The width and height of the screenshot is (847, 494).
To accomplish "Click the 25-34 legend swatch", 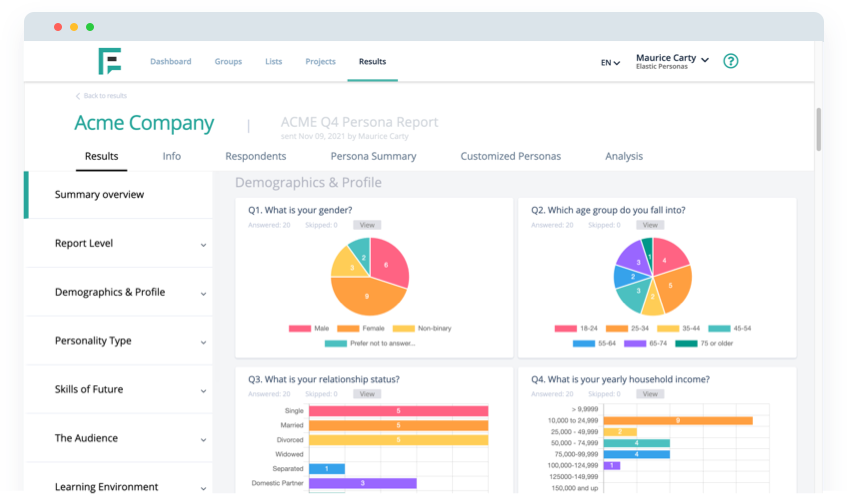I will point(617,328).
